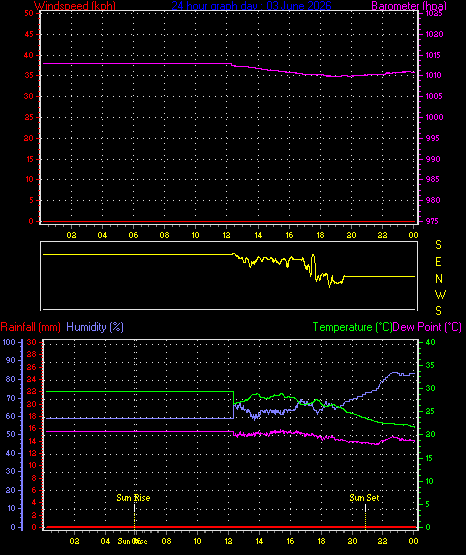Click the 1005 barometer axis value
This screenshot has width=466, height=555.
point(434,96)
